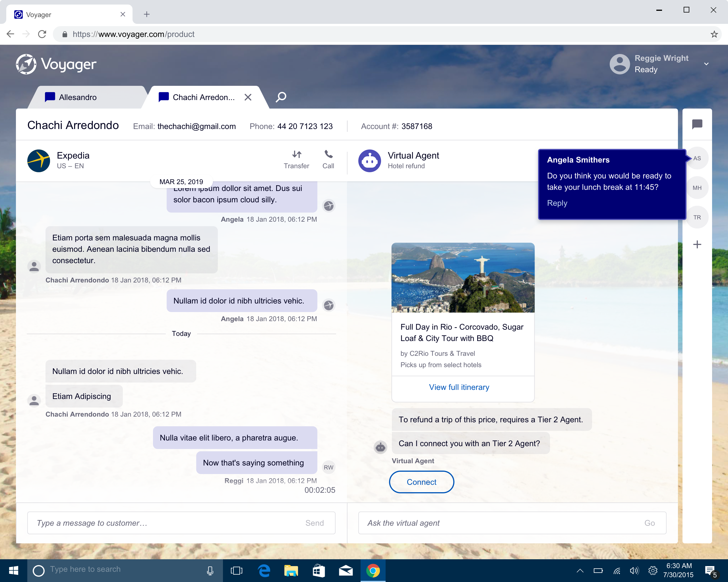
Task: Open the search magnifier icon
Action: pos(281,97)
